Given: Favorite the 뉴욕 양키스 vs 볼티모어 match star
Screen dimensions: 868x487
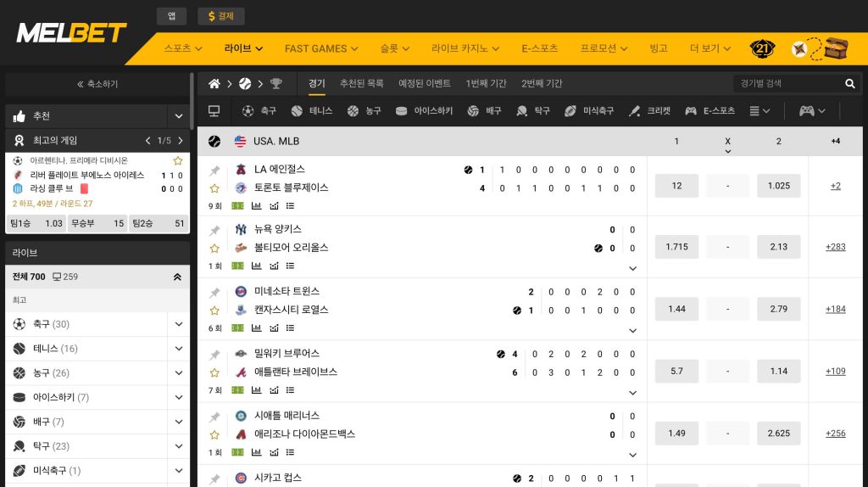Looking at the screenshot, I should click(214, 249).
